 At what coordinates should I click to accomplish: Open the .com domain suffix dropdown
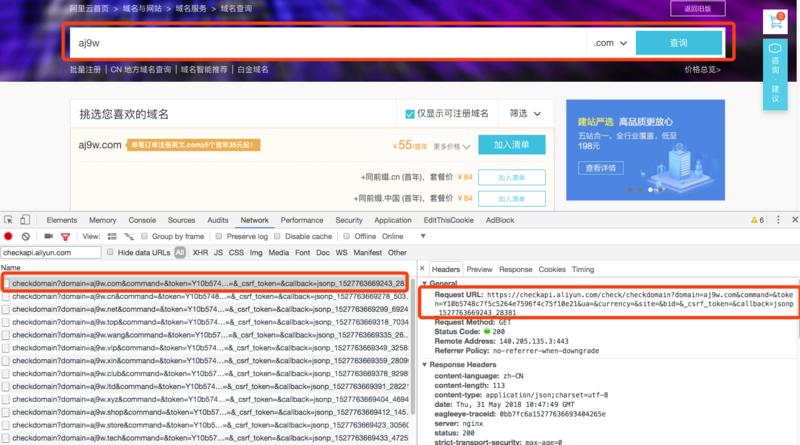[x=610, y=43]
